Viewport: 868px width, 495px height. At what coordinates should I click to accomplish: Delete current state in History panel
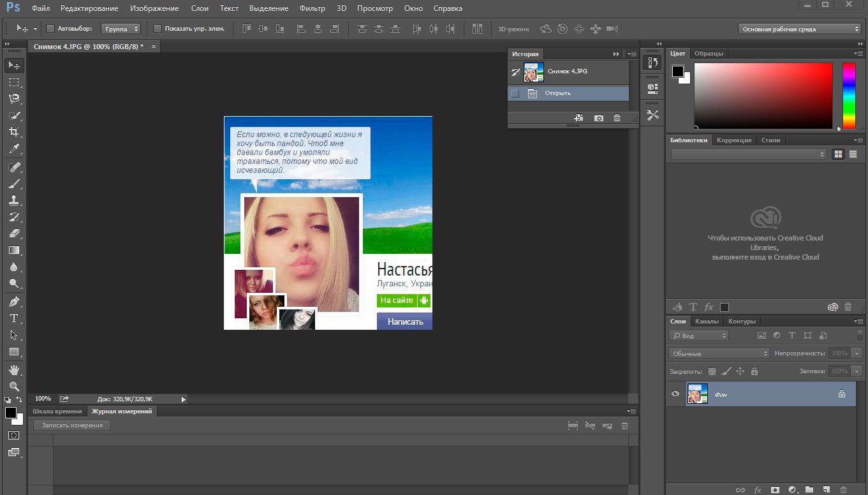point(617,118)
